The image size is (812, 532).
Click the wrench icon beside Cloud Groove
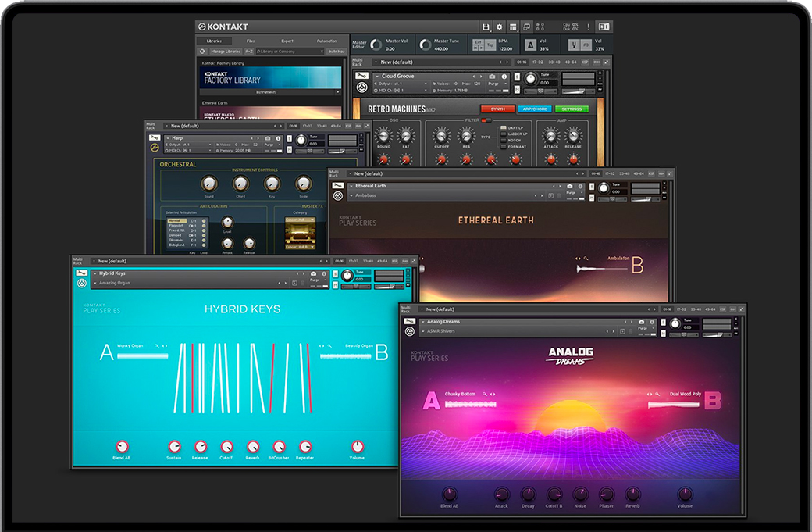[x=361, y=77]
